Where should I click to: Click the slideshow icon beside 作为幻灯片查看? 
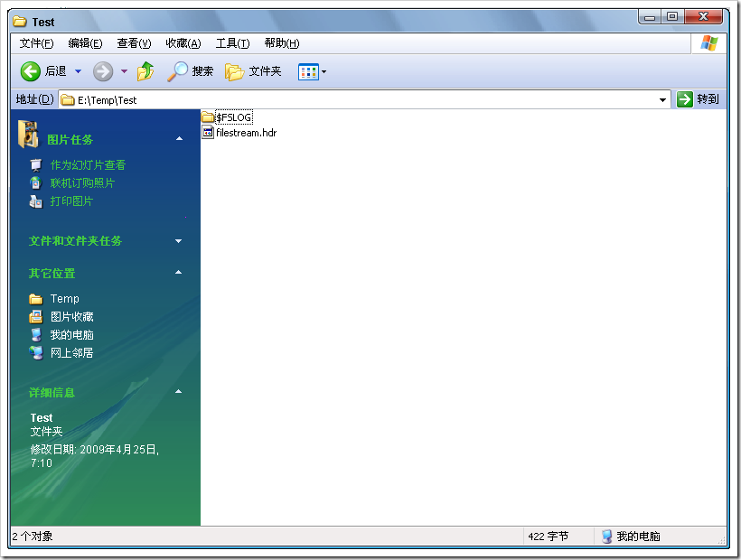(x=36, y=164)
